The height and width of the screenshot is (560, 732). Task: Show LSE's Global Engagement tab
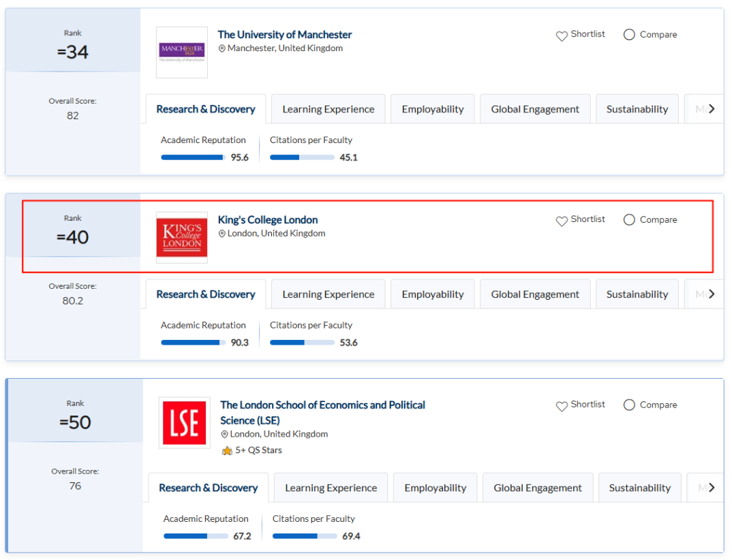point(538,488)
